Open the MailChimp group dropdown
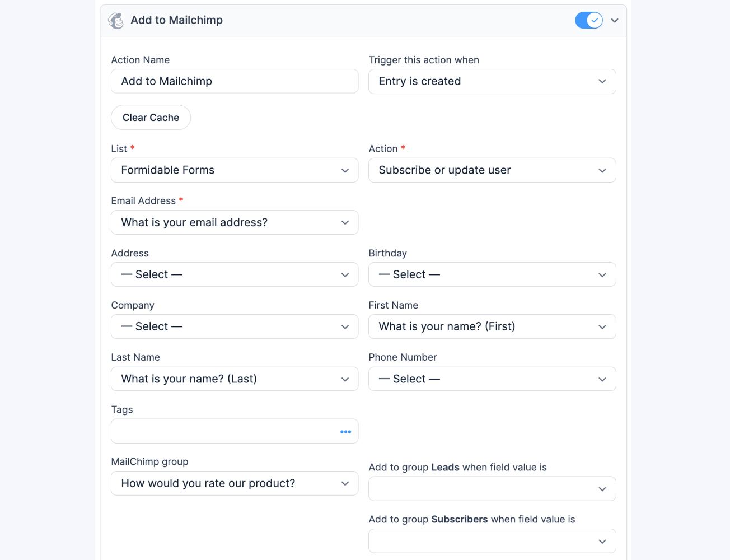730x560 pixels. [x=235, y=483]
